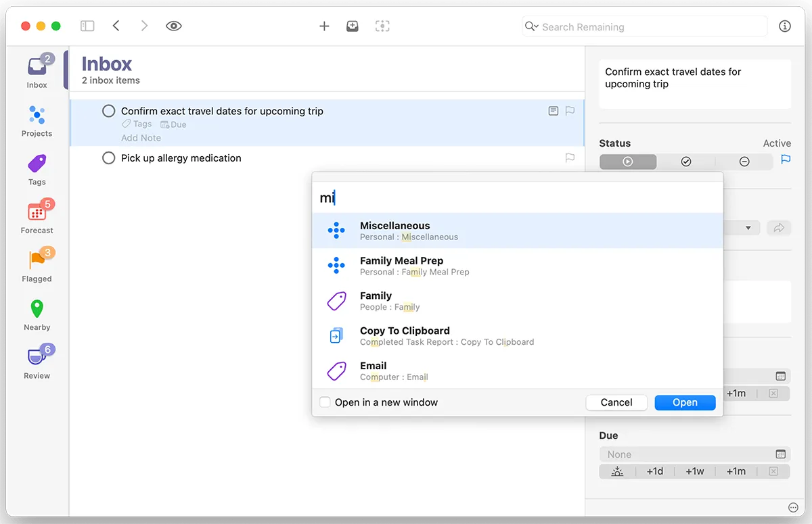Add one month to Due date
The width and height of the screenshot is (812, 524).
[x=736, y=471]
